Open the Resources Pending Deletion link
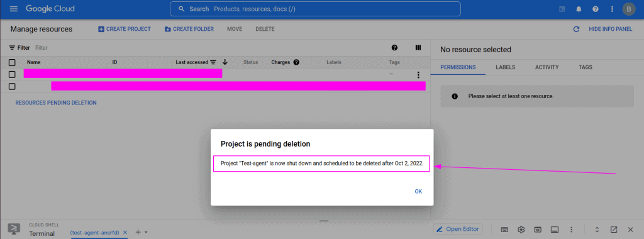 pyautogui.click(x=56, y=103)
